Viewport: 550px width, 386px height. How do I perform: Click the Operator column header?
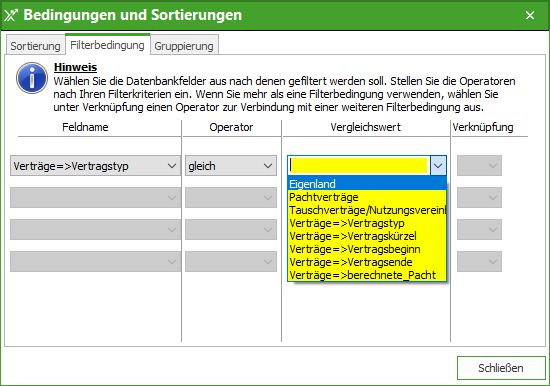coord(231,127)
